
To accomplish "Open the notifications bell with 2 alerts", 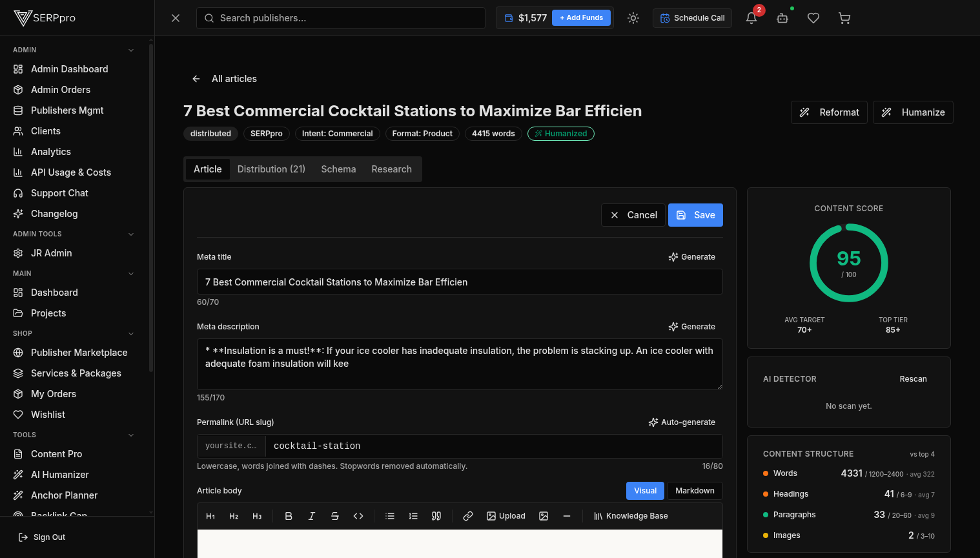I will click(x=751, y=19).
